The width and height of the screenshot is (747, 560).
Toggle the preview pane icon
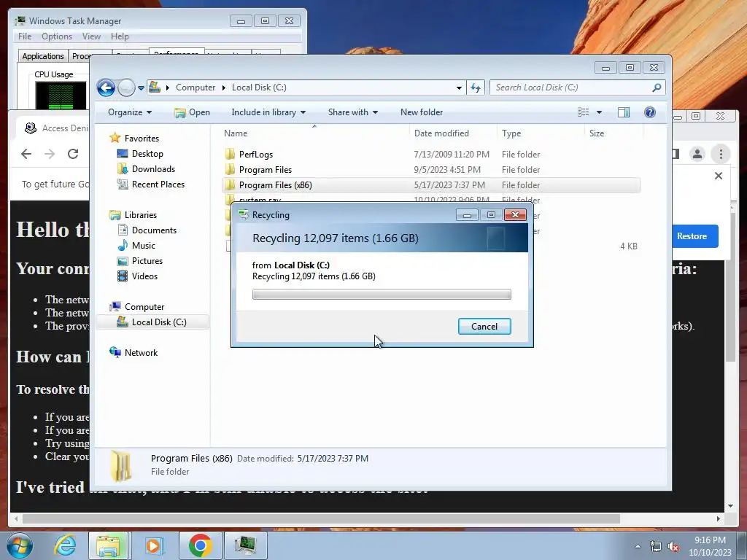(x=624, y=112)
